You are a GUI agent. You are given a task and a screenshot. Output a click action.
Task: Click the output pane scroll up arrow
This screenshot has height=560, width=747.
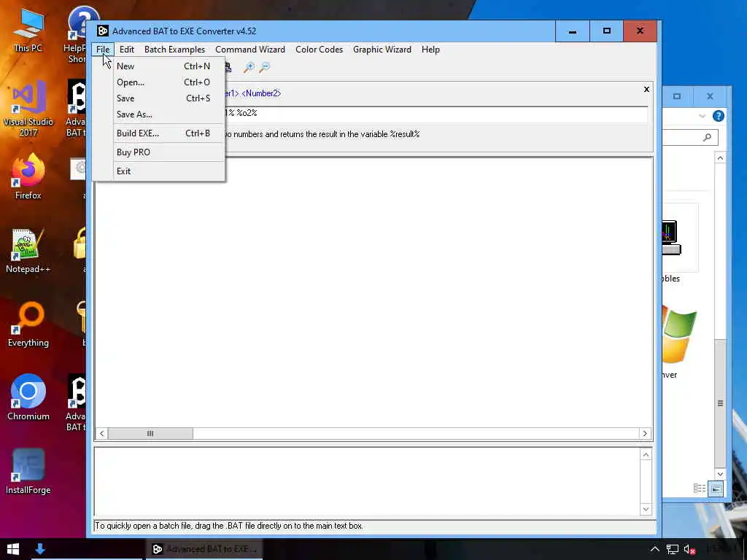(646, 455)
